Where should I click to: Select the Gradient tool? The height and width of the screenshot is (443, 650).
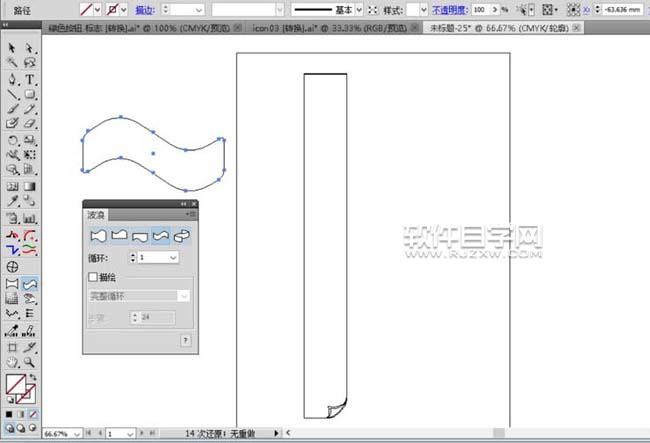coord(29,186)
